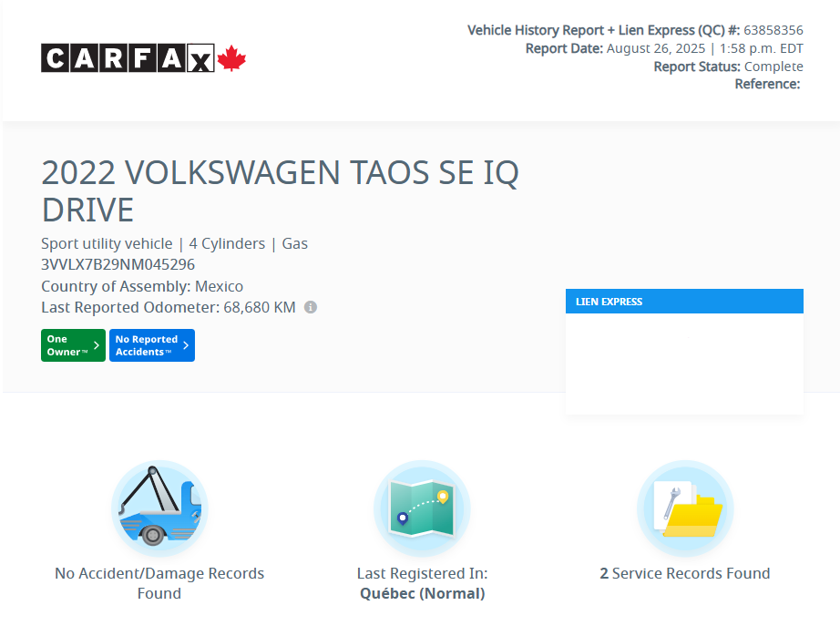Click the tow truck accident icon
This screenshot has height=626, width=840.
click(159, 508)
